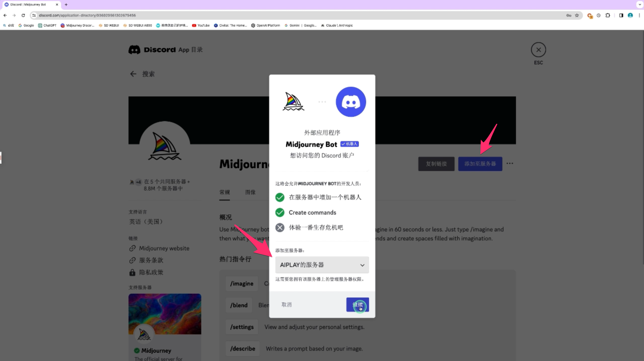This screenshot has width=644, height=361.
Task: Click the page vertical scrollbar
Action: coord(643,147)
